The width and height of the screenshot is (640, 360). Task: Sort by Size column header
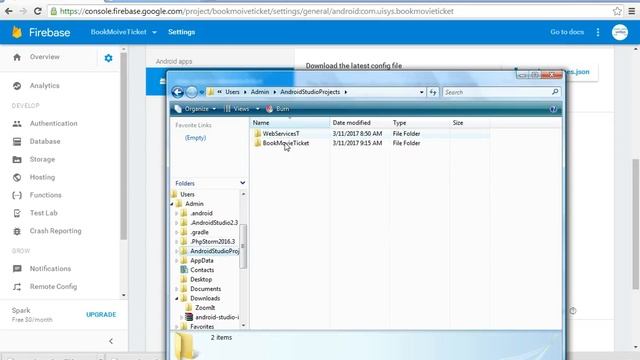click(x=470, y=123)
